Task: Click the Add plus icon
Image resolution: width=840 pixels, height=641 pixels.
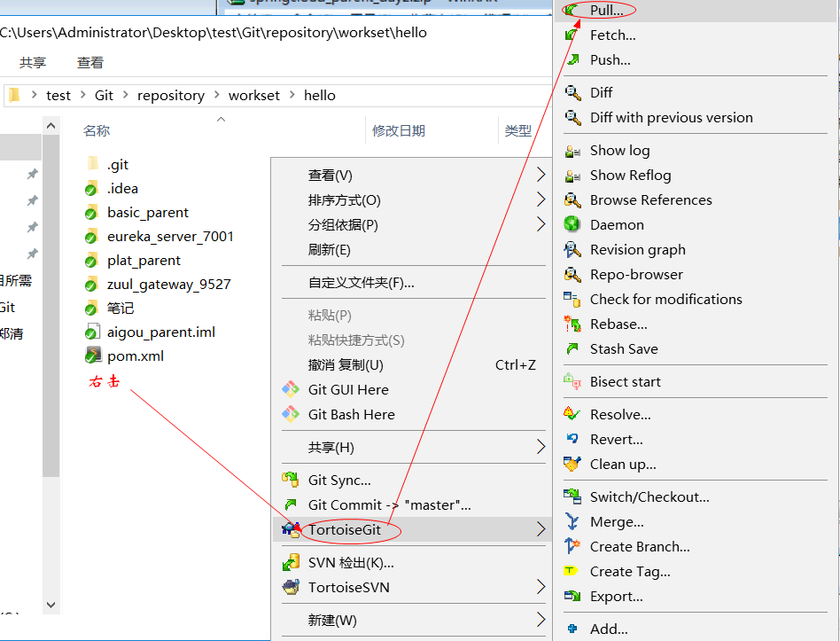Action: click(x=572, y=629)
